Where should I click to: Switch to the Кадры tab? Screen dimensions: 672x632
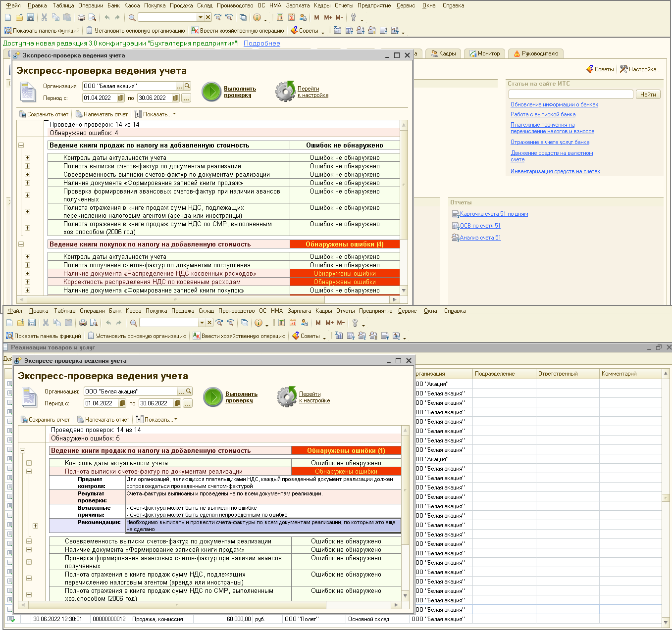[443, 53]
